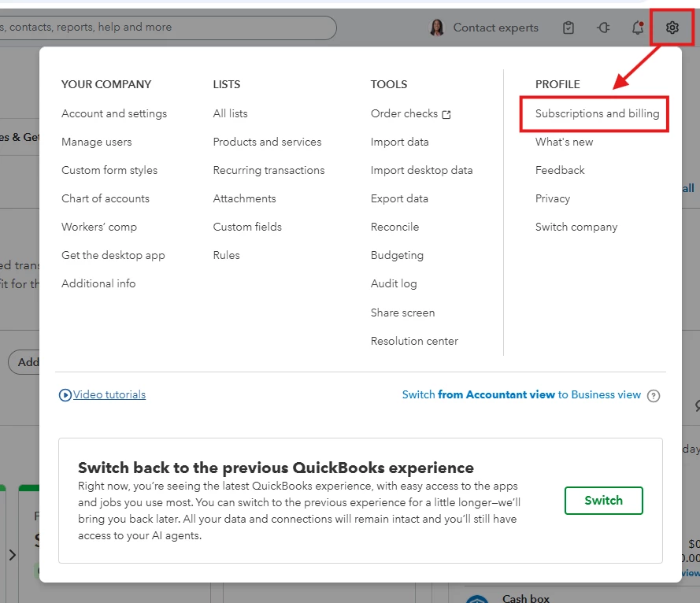
Task: Select Switch company under Profile
Action: tap(576, 227)
